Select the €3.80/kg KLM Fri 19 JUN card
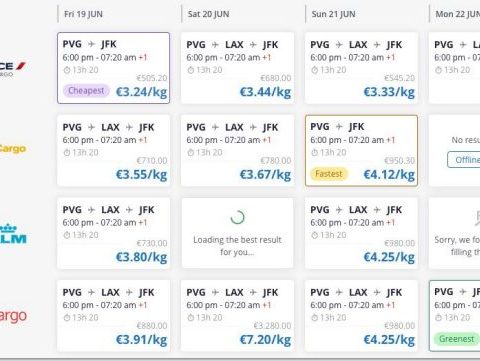This screenshot has width=480, height=361. (113, 233)
